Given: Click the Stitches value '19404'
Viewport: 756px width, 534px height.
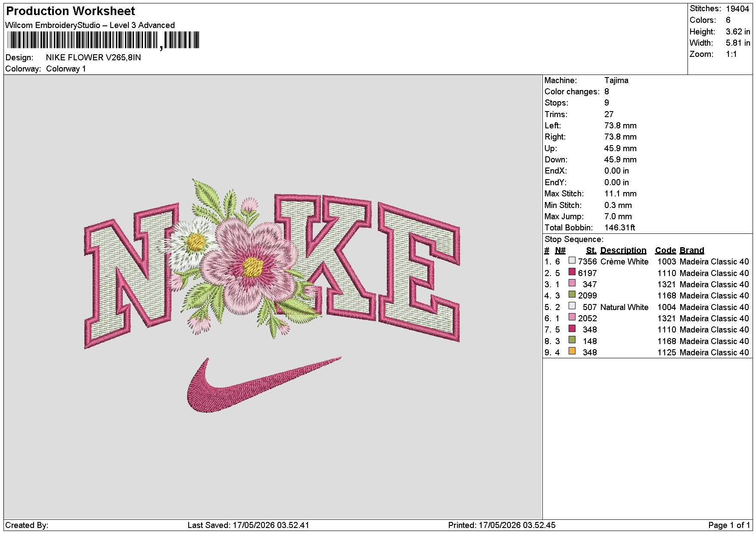Looking at the screenshot, I should pyautogui.click(x=737, y=9).
